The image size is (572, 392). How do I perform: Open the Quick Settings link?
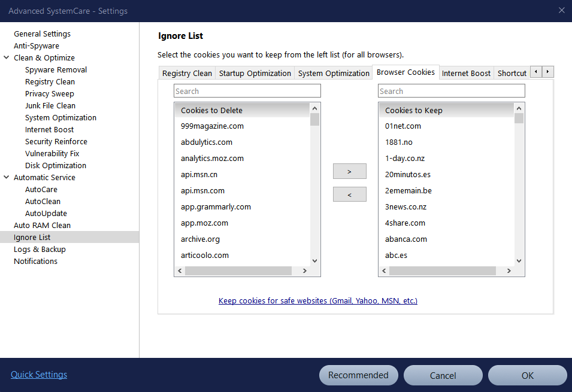pyautogui.click(x=39, y=375)
